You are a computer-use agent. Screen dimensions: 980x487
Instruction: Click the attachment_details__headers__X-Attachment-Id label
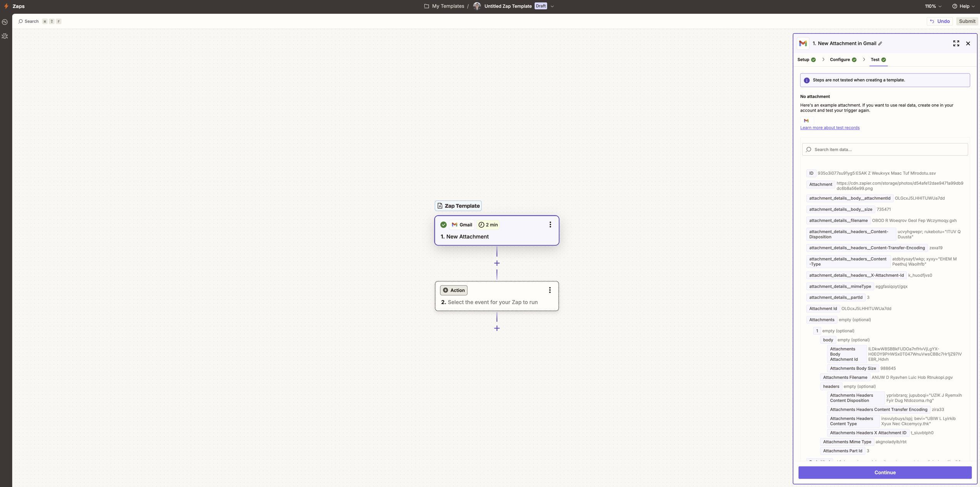coord(856,275)
